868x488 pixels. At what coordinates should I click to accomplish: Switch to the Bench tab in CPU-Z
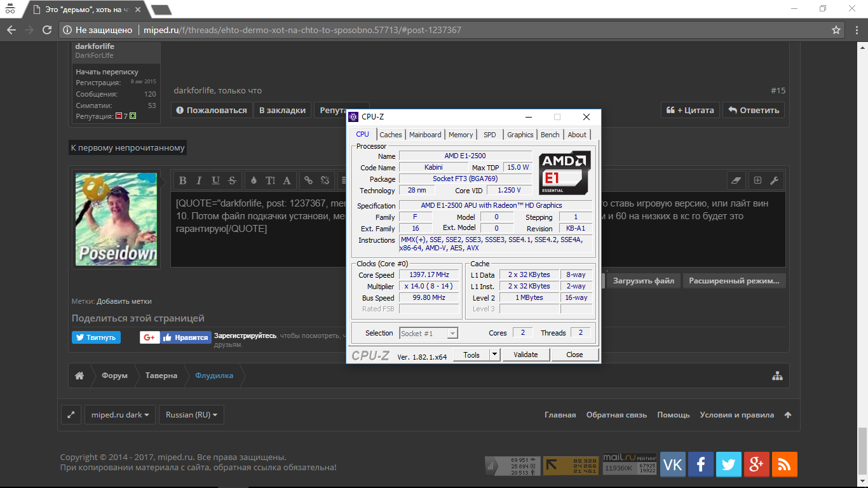pyautogui.click(x=550, y=135)
